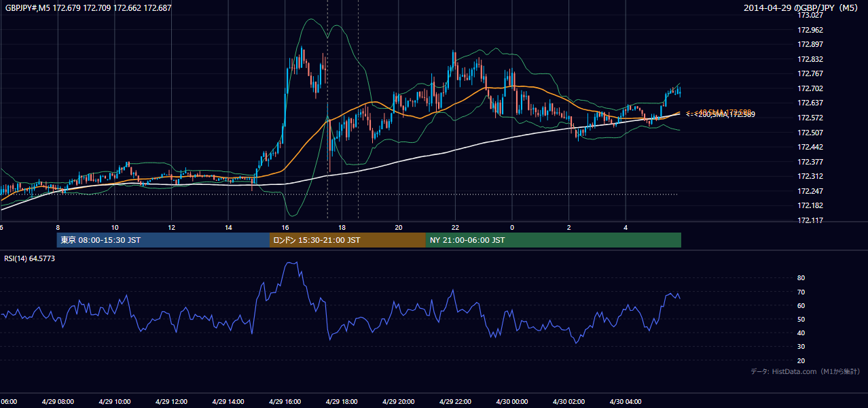
Task: Click the 4/29 08:00 bottom time label
Action: tap(58, 402)
